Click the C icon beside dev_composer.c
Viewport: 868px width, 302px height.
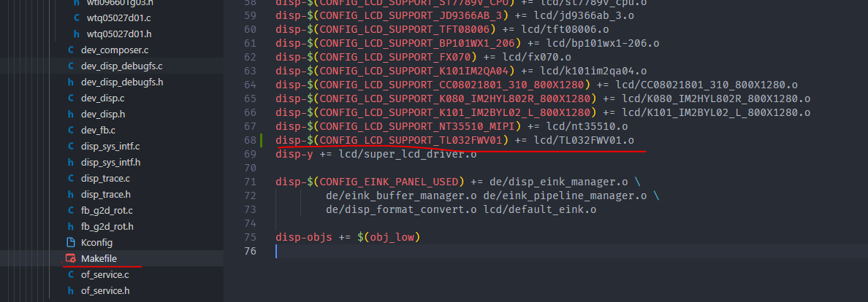(x=71, y=50)
